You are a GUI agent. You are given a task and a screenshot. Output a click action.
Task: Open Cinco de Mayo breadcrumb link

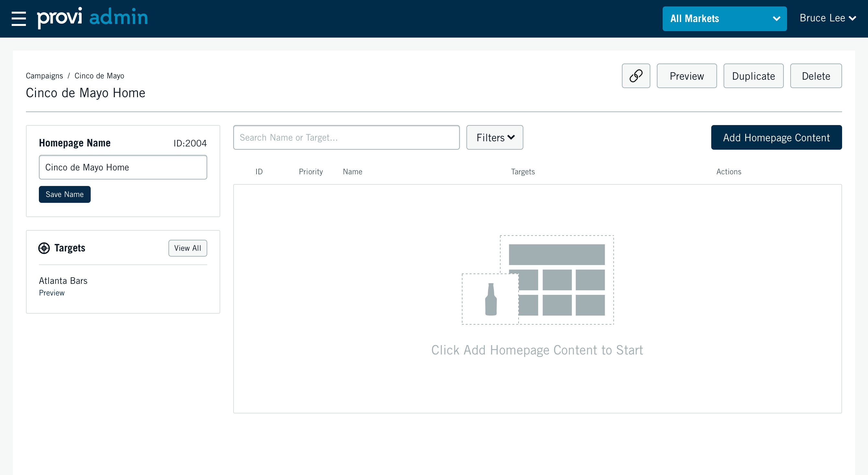click(99, 76)
